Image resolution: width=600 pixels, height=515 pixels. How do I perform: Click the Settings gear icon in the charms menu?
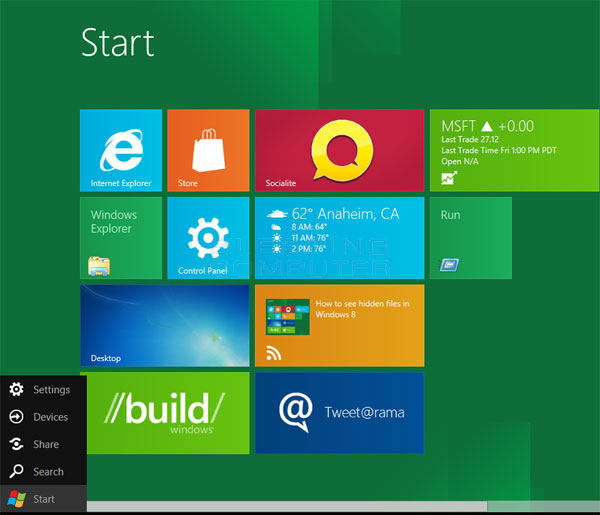(16, 389)
